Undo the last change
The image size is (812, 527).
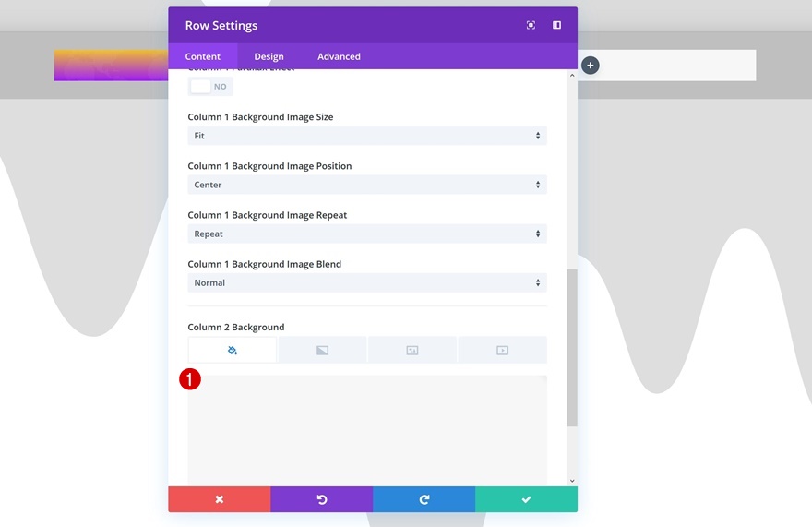coord(322,499)
